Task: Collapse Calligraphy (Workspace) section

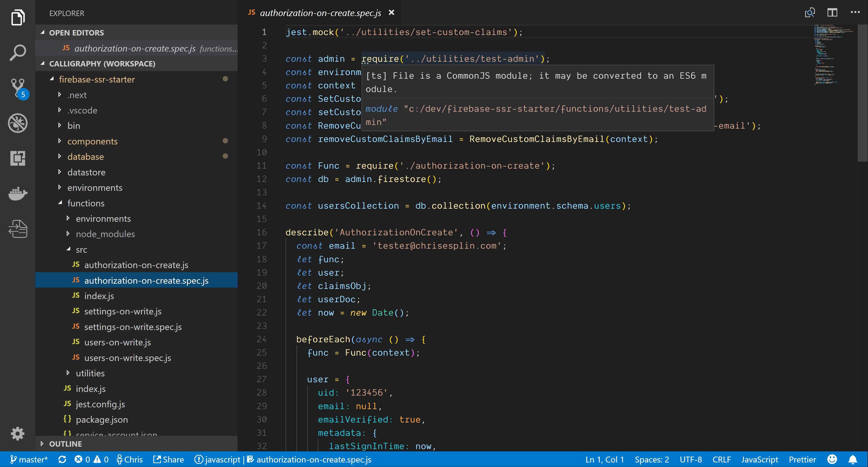Action: 136,63
